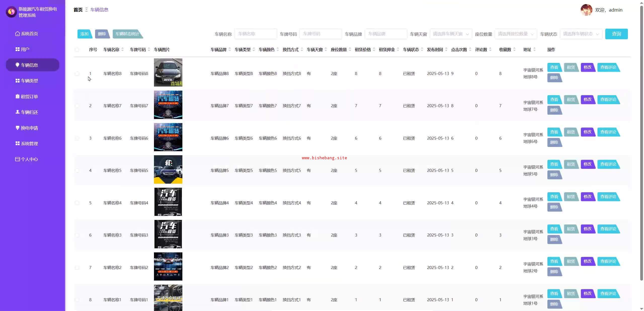This screenshot has height=311, width=644.
Task: Click the 车牌号码 search input field
Action: pyautogui.click(x=320, y=34)
